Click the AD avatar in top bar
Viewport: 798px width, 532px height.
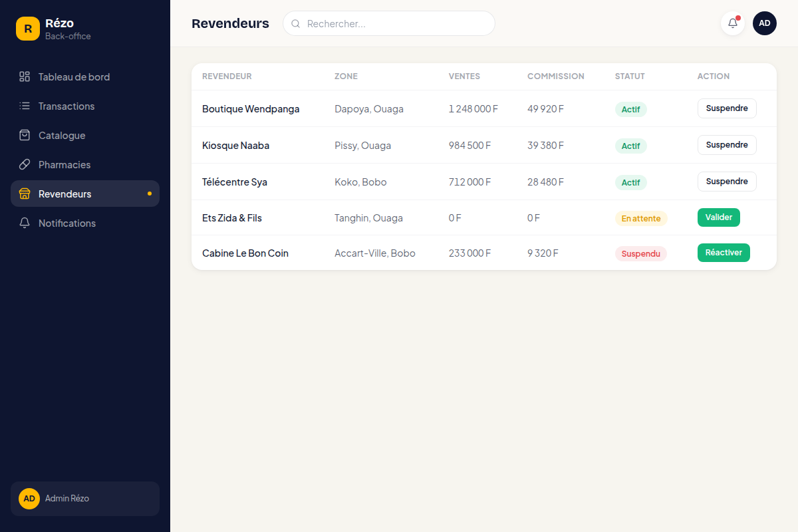click(765, 23)
